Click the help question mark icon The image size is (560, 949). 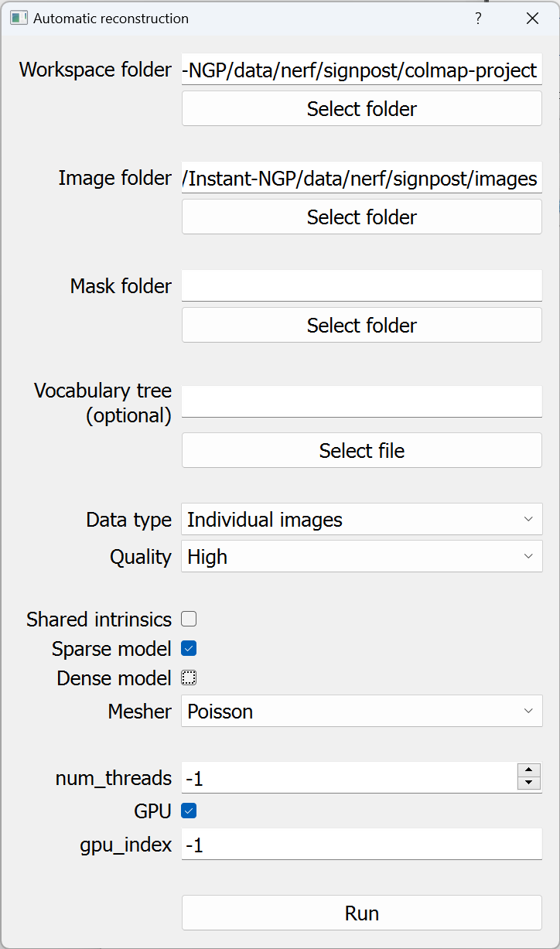(x=478, y=18)
